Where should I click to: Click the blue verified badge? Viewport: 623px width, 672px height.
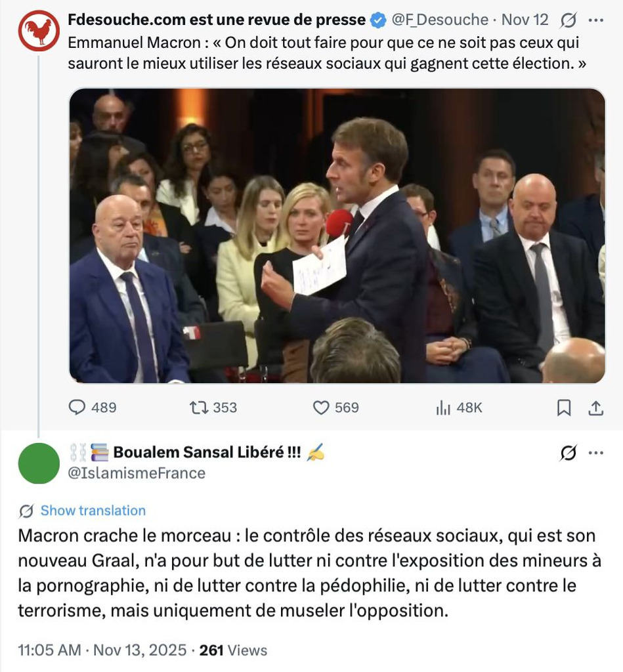coord(378,20)
